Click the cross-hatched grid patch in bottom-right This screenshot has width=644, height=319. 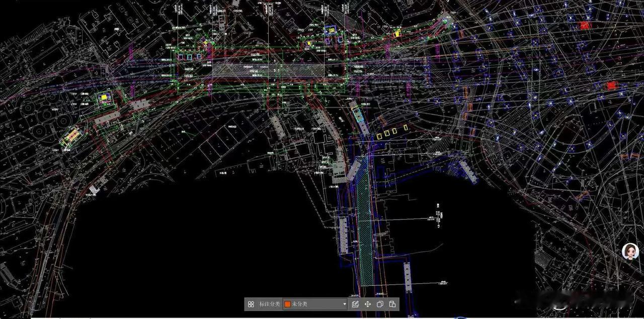pos(541,259)
